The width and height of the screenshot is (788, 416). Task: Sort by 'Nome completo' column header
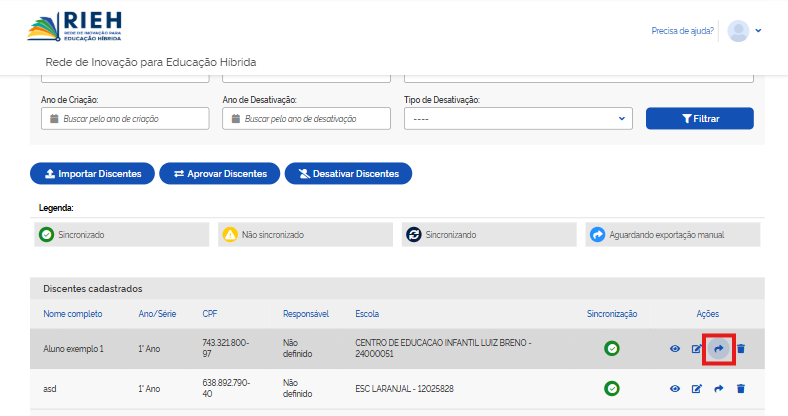coord(72,314)
